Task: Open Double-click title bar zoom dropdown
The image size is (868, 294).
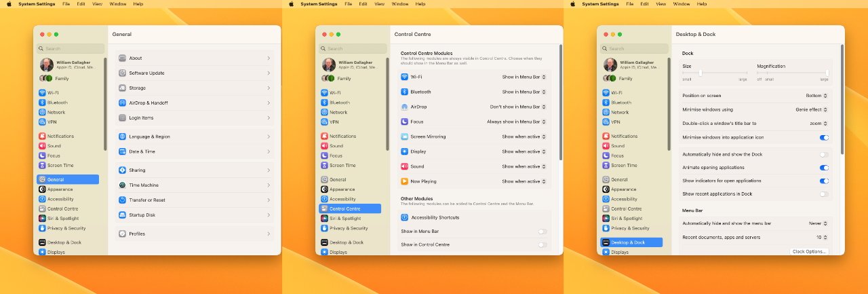Action: click(818, 124)
